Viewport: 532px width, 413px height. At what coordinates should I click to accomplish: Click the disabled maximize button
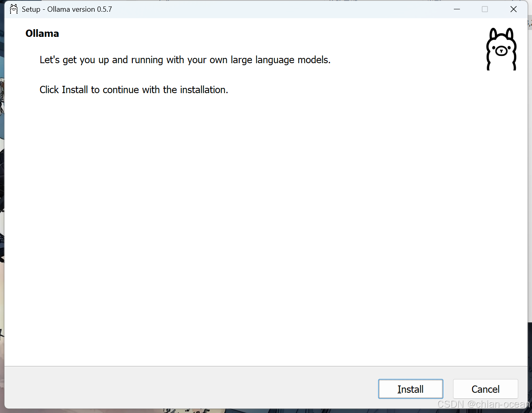click(485, 9)
